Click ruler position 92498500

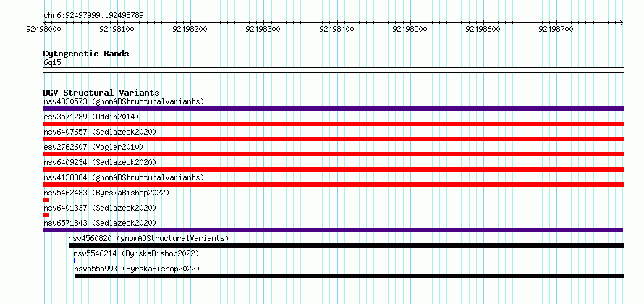tap(410, 29)
